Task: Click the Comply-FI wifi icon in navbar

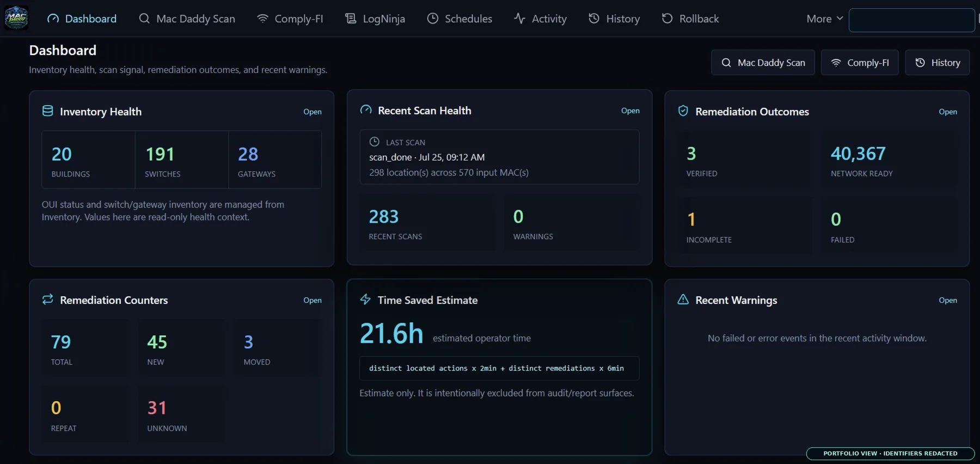Action: click(x=262, y=19)
